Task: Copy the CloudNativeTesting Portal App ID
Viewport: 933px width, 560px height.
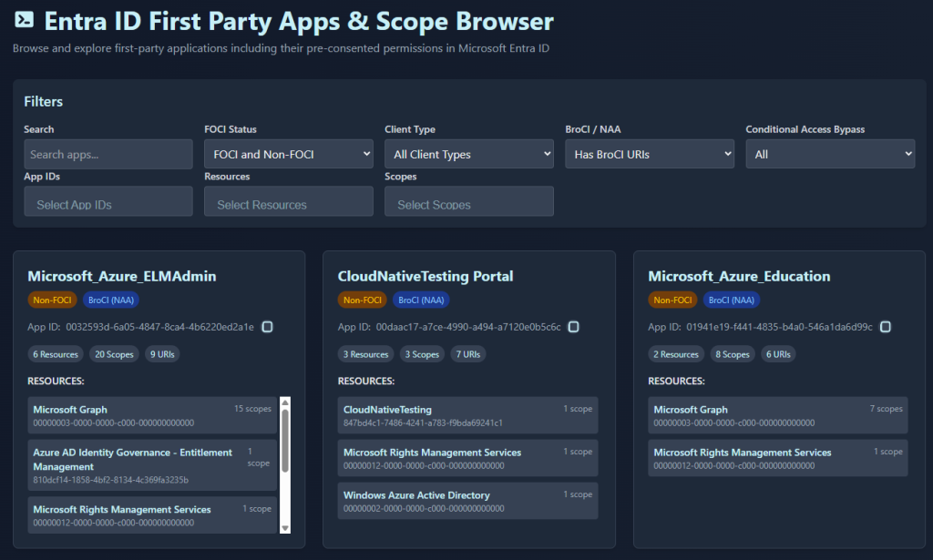Action: click(574, 327)
